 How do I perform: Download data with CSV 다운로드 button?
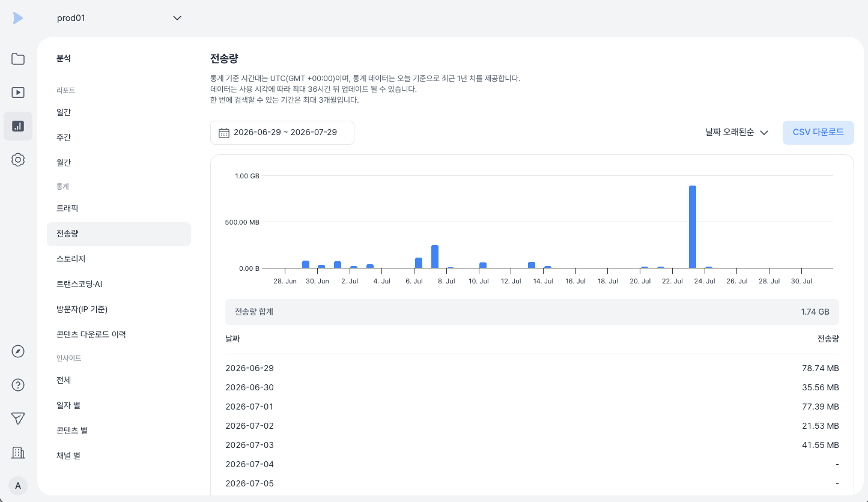point(818,133)
